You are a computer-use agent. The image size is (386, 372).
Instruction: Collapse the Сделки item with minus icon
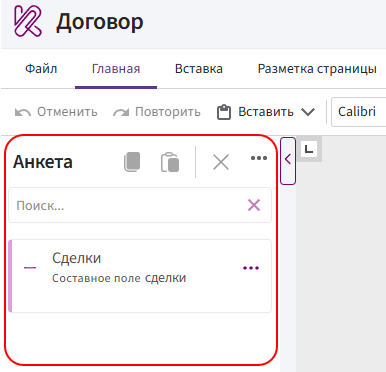tap(30, 268)
